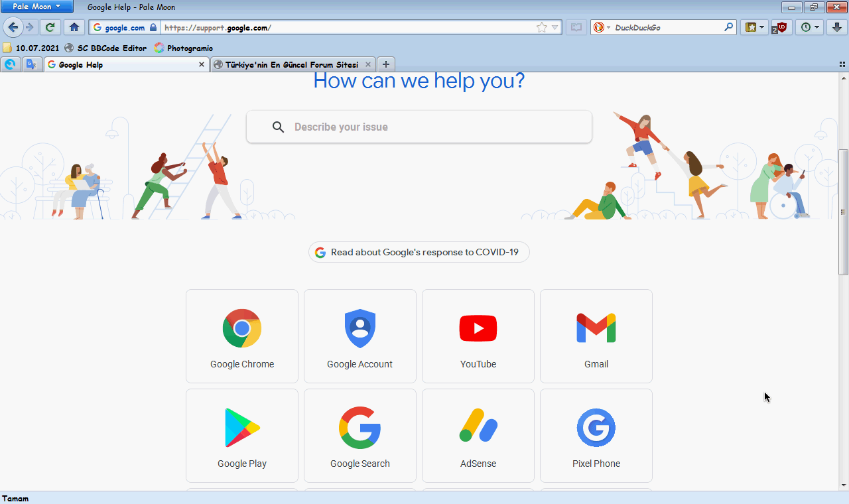
Task: Reload the current page
Action: [x=50, y=27]
